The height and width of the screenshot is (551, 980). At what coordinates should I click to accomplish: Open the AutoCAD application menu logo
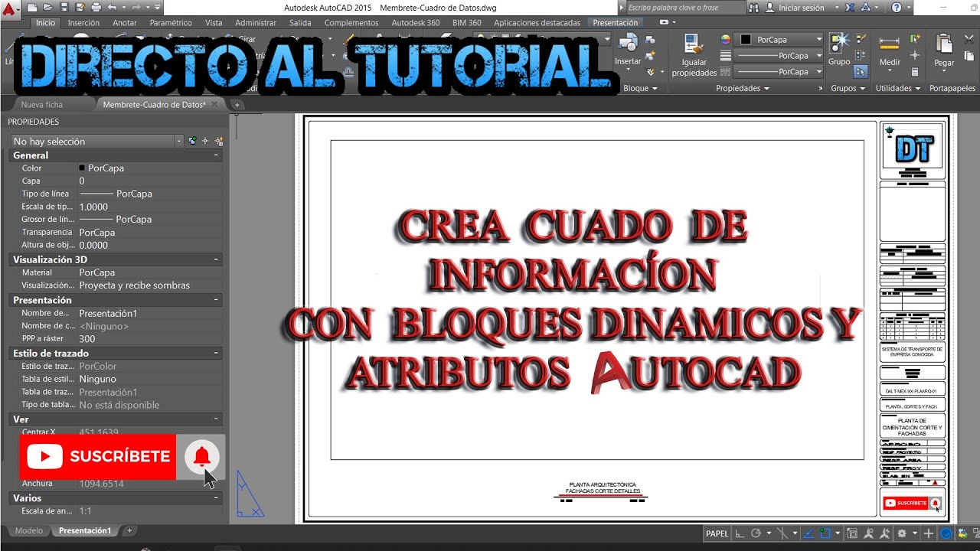point(11,8)
